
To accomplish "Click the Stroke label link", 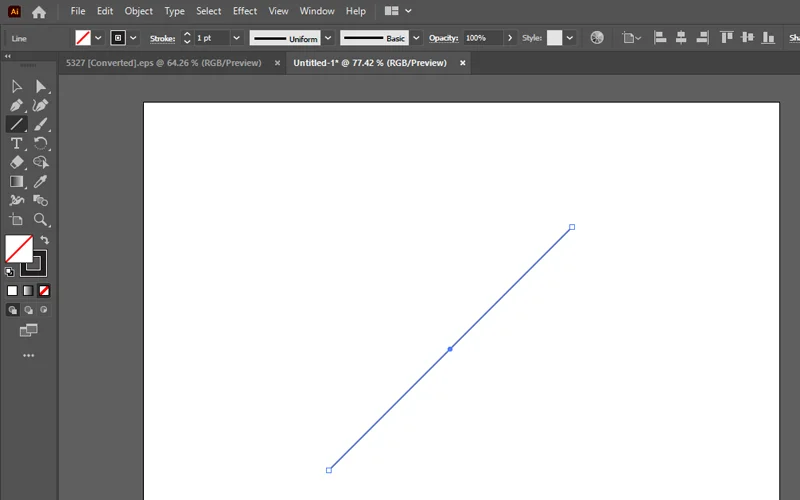I will pyautogui.click(x=163, y=38).
